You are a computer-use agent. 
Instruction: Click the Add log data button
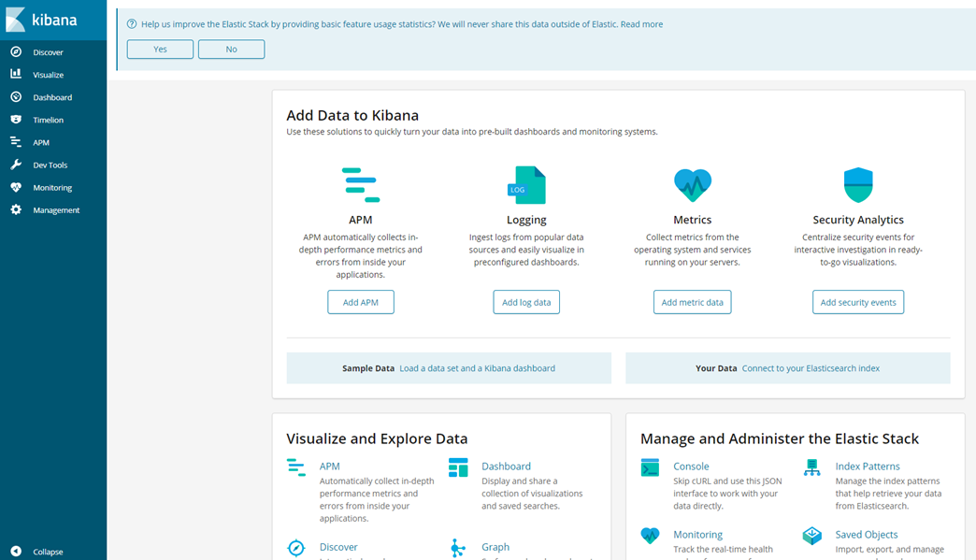point(526,302)
